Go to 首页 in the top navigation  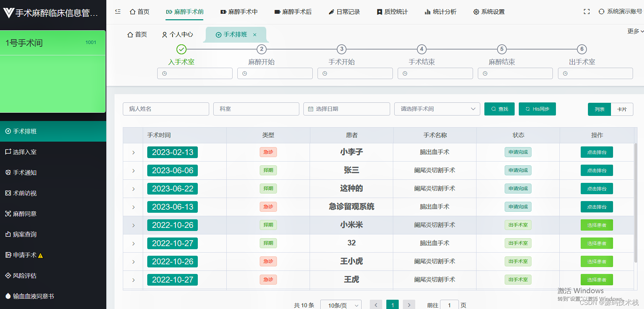[x=139, y=12]
